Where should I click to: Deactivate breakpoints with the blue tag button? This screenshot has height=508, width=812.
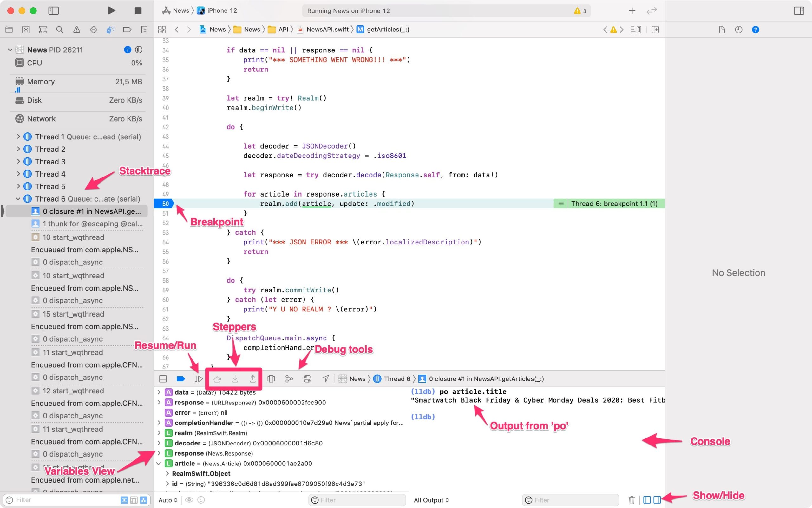(x=180, y=379)
